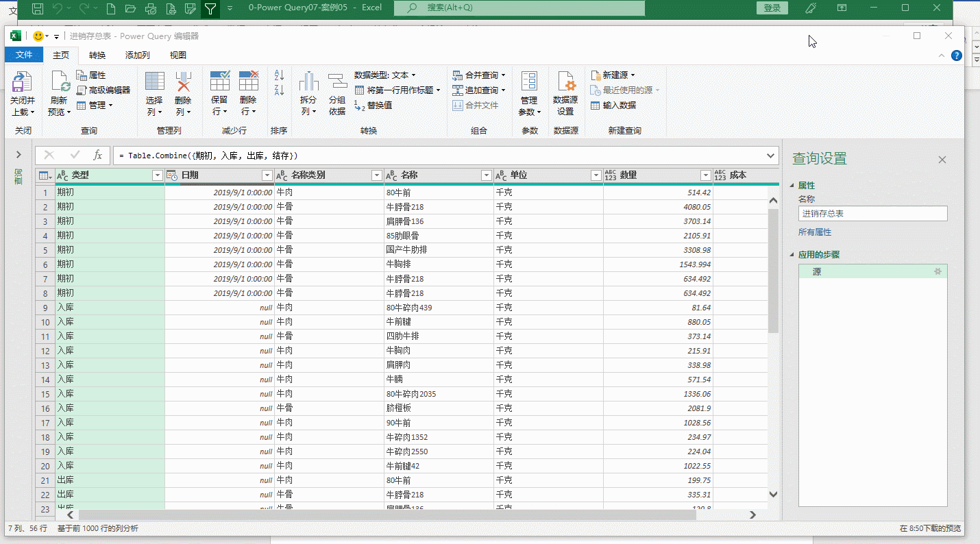The height and width of the screenshot is (544, 980).
Task: Switch to the 添加列 (Add Column) tab
Action: coord(138,55)
